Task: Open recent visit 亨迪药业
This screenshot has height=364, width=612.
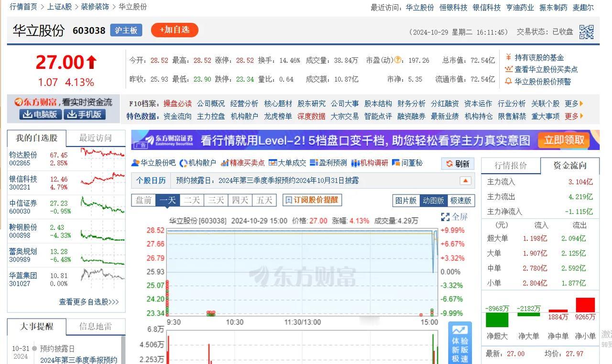Action: (x=520, y=7)
